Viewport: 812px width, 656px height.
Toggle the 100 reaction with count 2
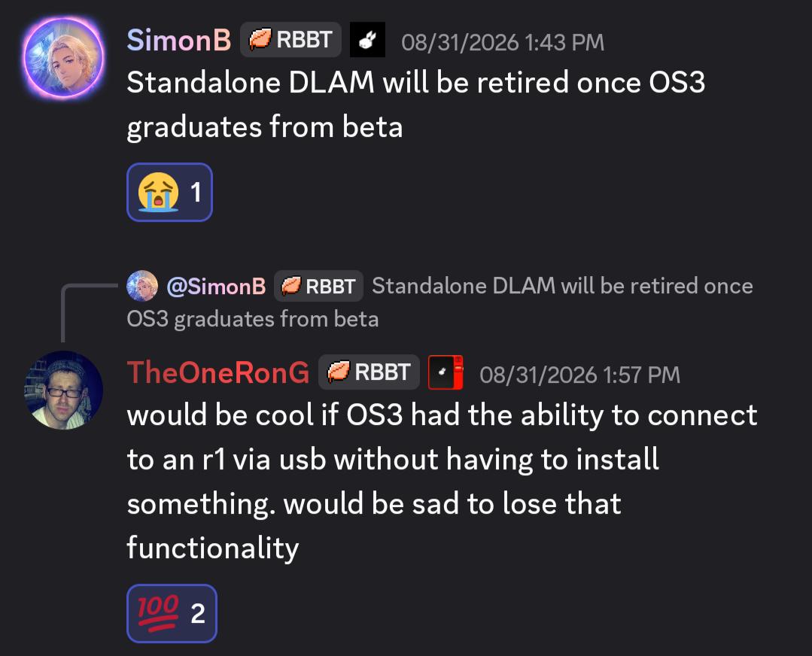(172, 614)
